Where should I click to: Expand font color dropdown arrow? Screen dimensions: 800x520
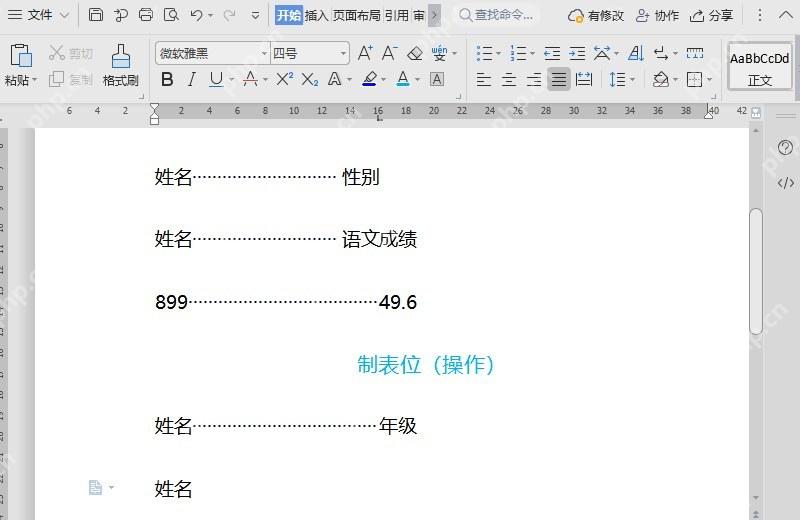coord(417,80)
